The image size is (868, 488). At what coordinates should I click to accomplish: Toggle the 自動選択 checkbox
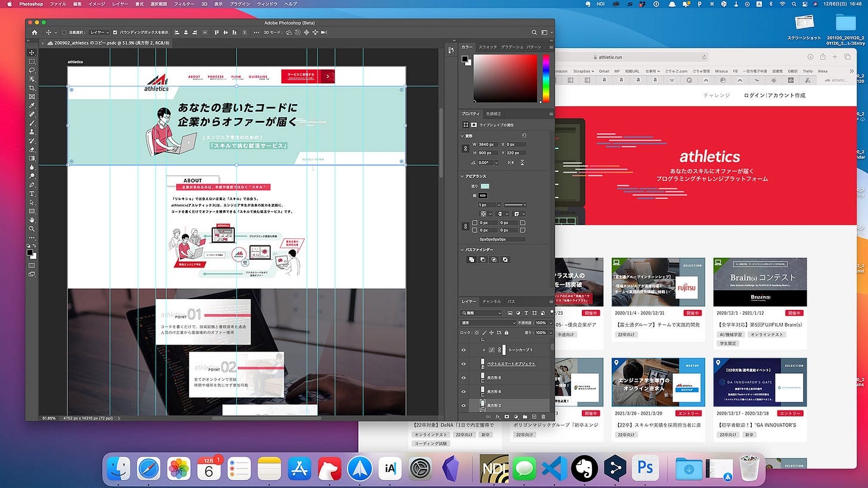(x=64, y=32)
